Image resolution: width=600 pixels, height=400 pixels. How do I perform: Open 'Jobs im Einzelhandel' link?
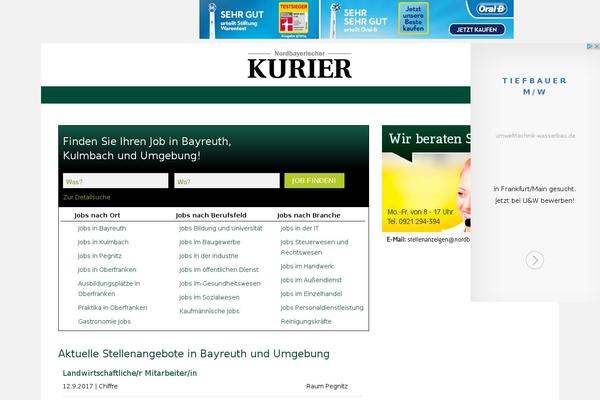[311, 294]
